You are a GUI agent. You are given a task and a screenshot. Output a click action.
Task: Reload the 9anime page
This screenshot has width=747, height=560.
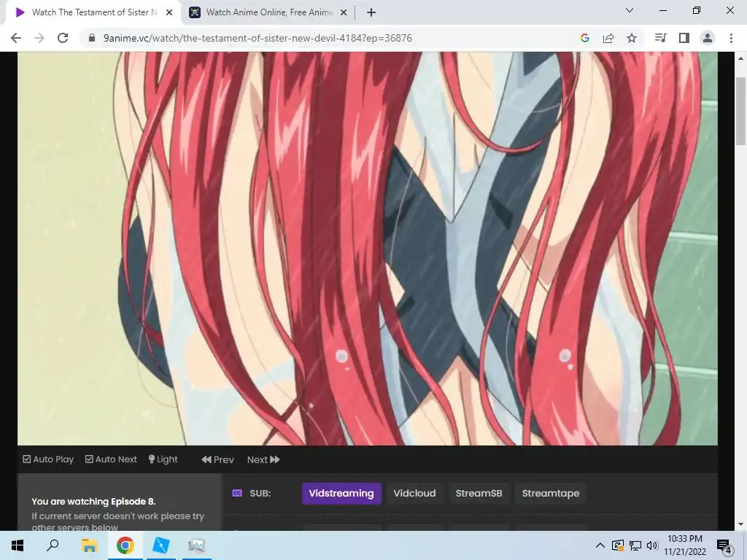point(63,38)
